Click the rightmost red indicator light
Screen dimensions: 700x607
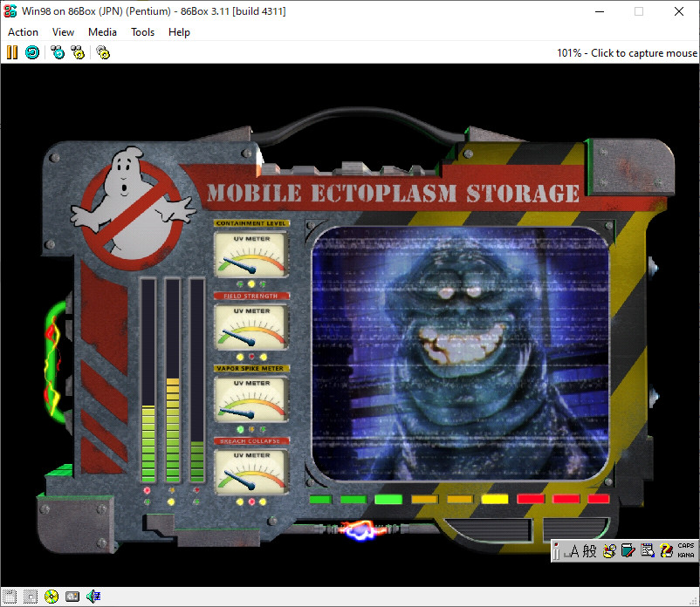[599, 499]
